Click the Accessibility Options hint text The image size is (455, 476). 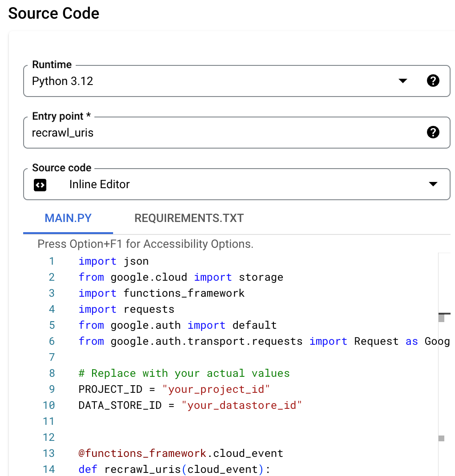[146, 244]
